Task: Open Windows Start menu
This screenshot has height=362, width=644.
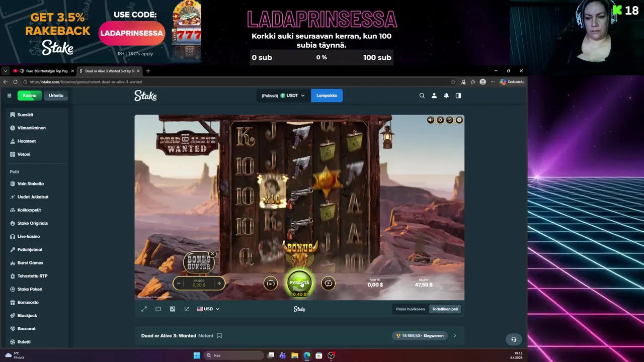Action: 197,355
